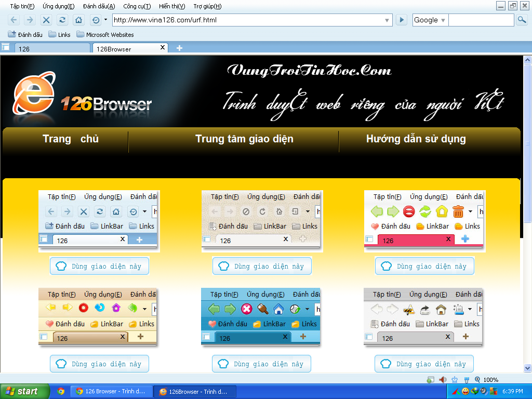Viewport: 532px width, 399px height.
Task: Open the Trợ giúp(H) menu
Action: pos(208,6)
